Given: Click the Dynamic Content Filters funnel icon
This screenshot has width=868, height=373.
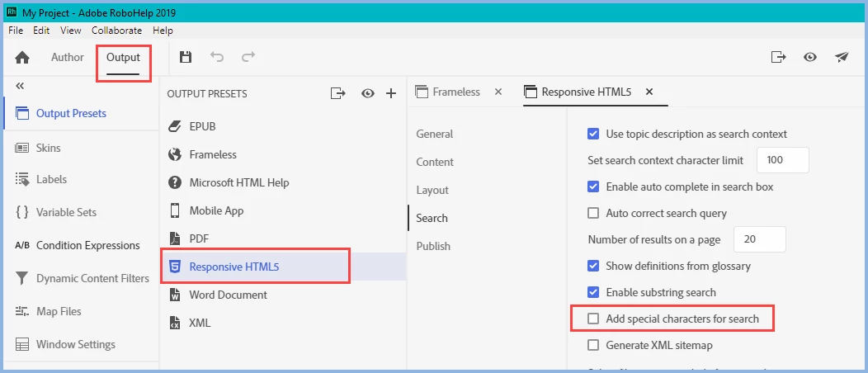Looking at the screenshot, I should [x=22, y=278].
